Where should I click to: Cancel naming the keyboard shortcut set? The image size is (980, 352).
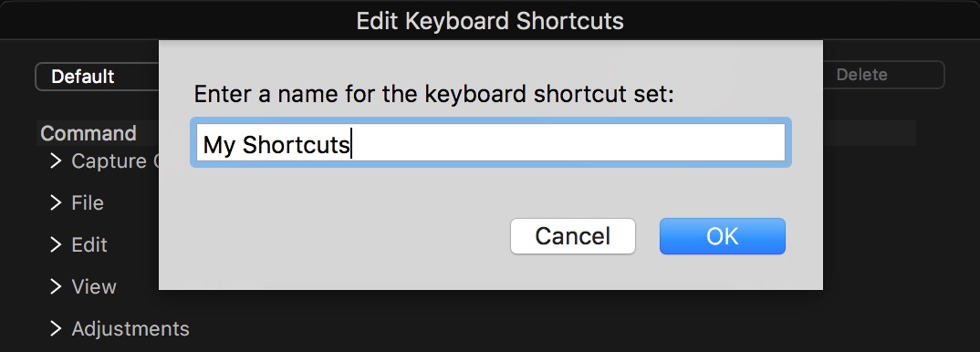coord(572,236)
